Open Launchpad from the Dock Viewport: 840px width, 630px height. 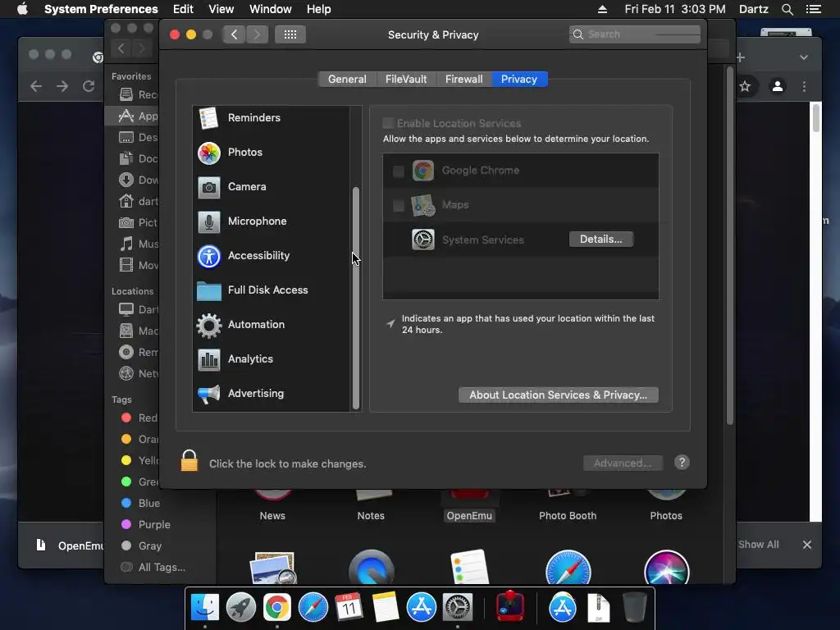coord(240,607)
